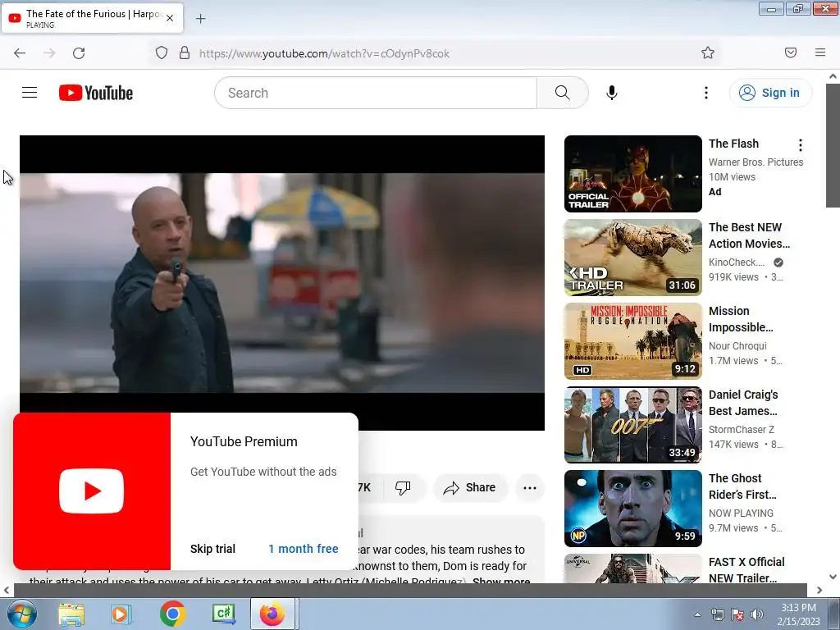Go to the YouTube home logo
The width and height of the screenshot is (840, 630).
(x=96, y=93)
